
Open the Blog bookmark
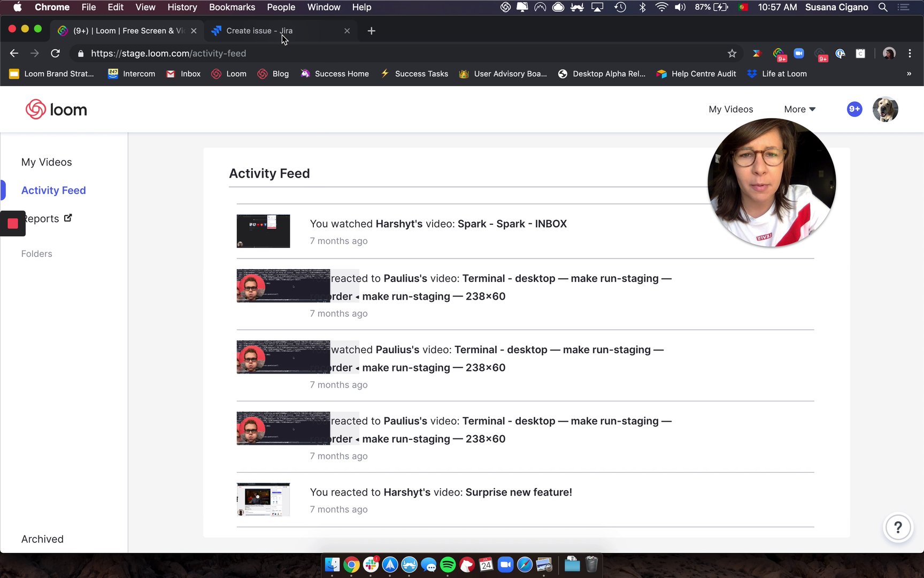(273, 74)
